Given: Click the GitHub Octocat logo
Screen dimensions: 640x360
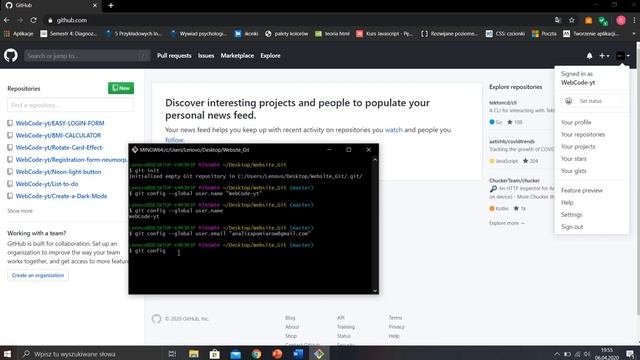Looking at the screenshot, I should pyautogui.click(x=11, y=56).
